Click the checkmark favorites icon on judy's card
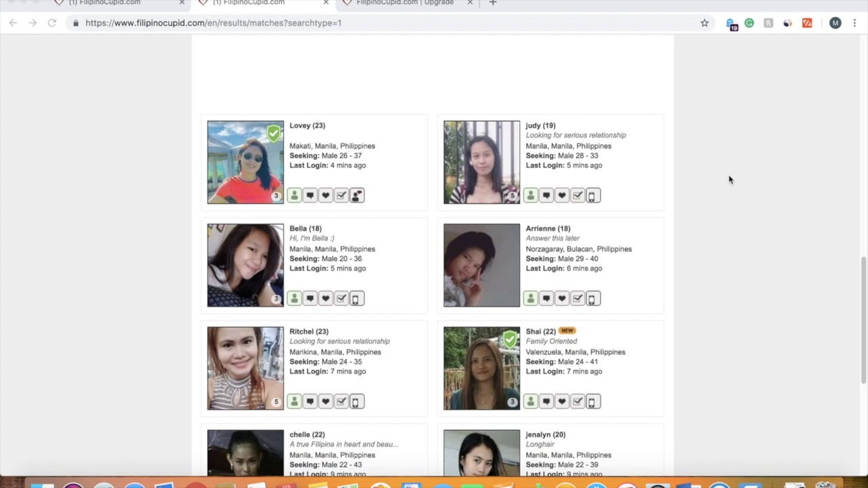This screenshot has width=868, height=488. 577,195
